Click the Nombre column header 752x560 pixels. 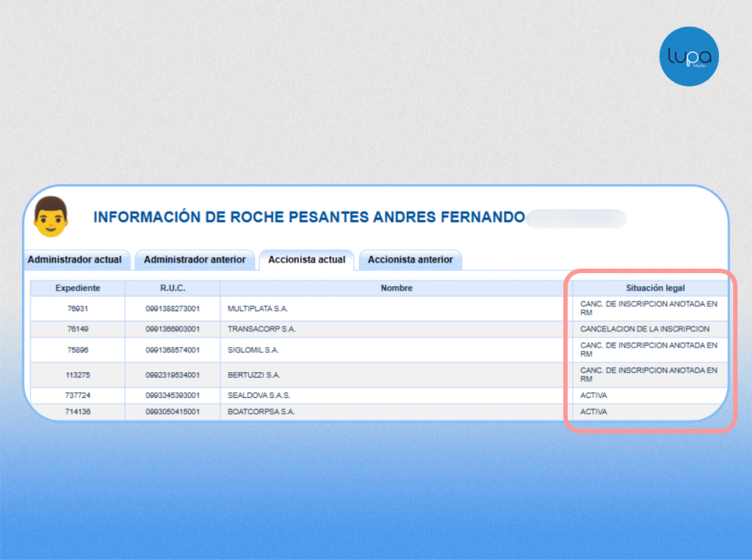(x=397, y=288)
